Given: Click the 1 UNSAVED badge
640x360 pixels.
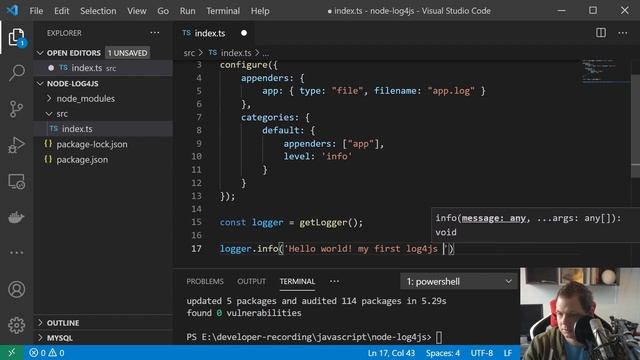Looking at the screenshot, I should [127, 53].
